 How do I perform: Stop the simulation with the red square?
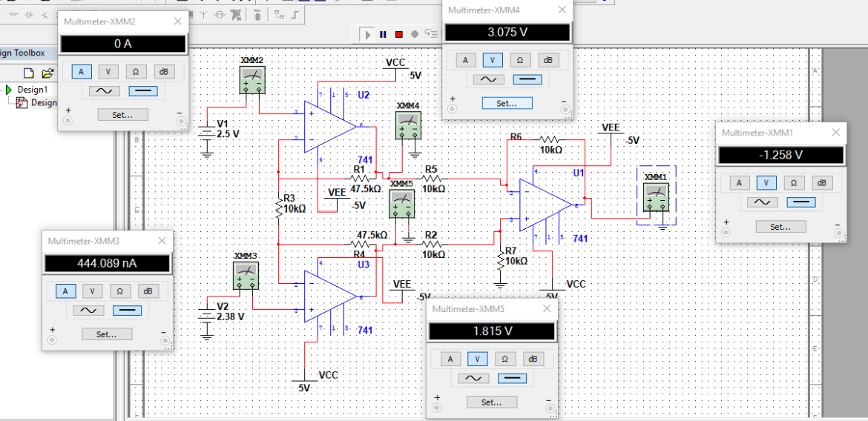coord(398,34)
